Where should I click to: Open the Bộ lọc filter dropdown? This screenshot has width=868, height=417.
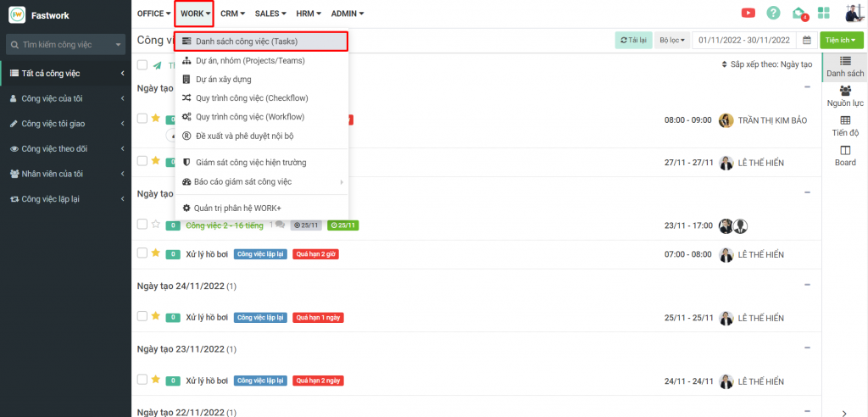pos(671,40)
